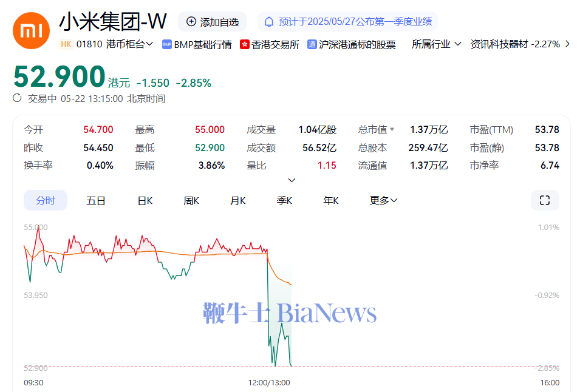Expand more quote data chevron
The image size is (580, 392).
click(292, 180)
